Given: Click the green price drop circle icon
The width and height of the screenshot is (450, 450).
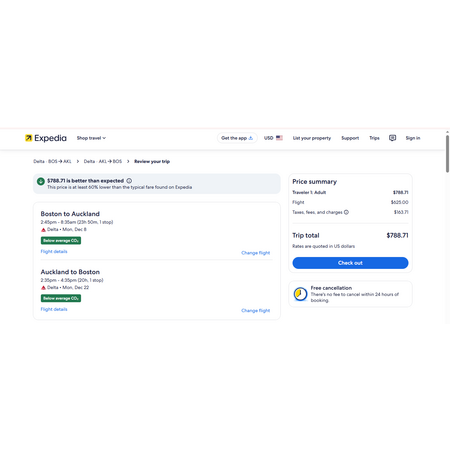Looking at the screenshot, I should (41, 181).
